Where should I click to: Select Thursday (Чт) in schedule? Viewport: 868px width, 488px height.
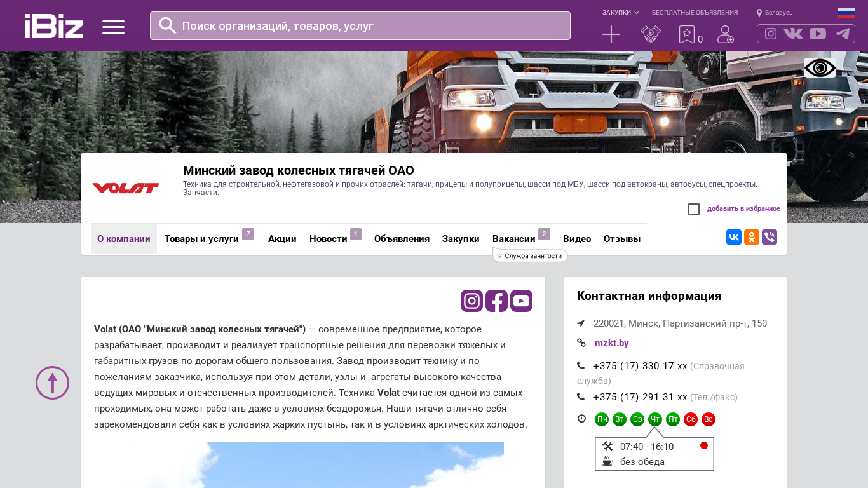[x=655, y=419]
